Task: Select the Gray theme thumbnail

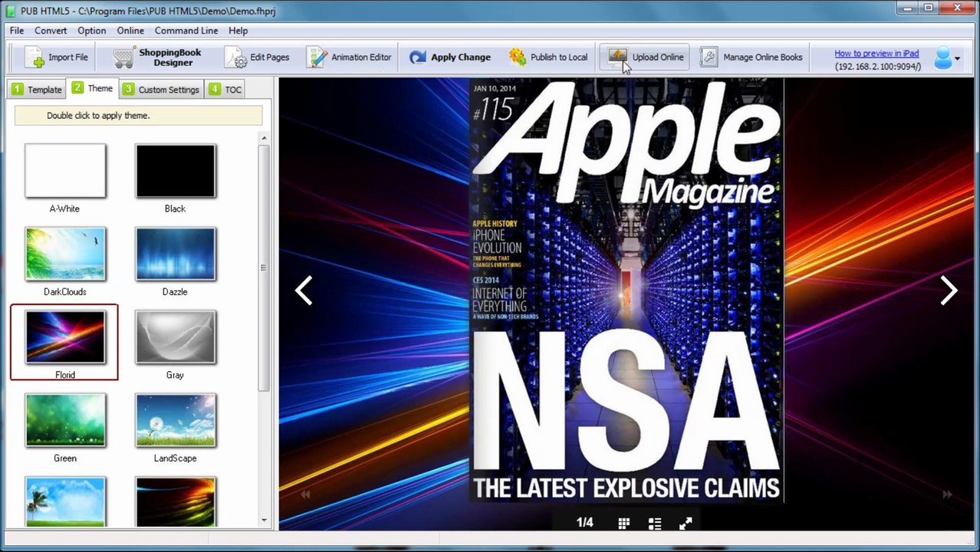Action: click(176, 337)
